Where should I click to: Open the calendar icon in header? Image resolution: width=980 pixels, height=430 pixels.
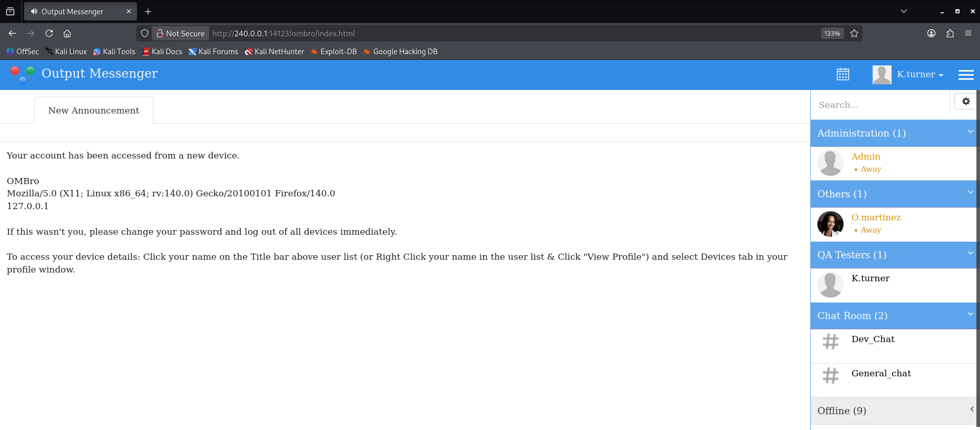pyautogui.click(x=843, y=75)
